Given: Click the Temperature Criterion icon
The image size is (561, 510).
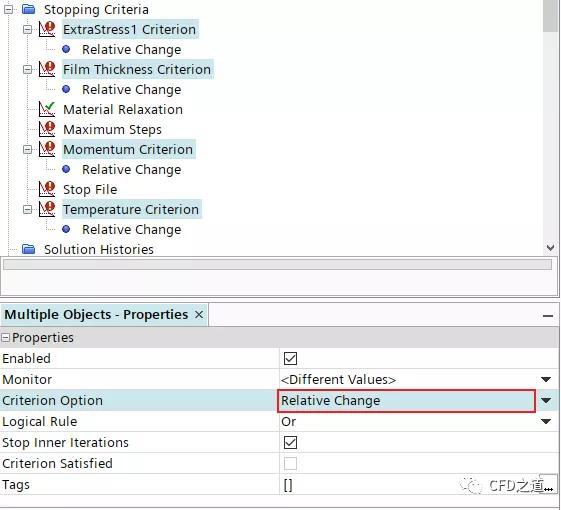Looking at the screenshot, I should tap(47, 209).
